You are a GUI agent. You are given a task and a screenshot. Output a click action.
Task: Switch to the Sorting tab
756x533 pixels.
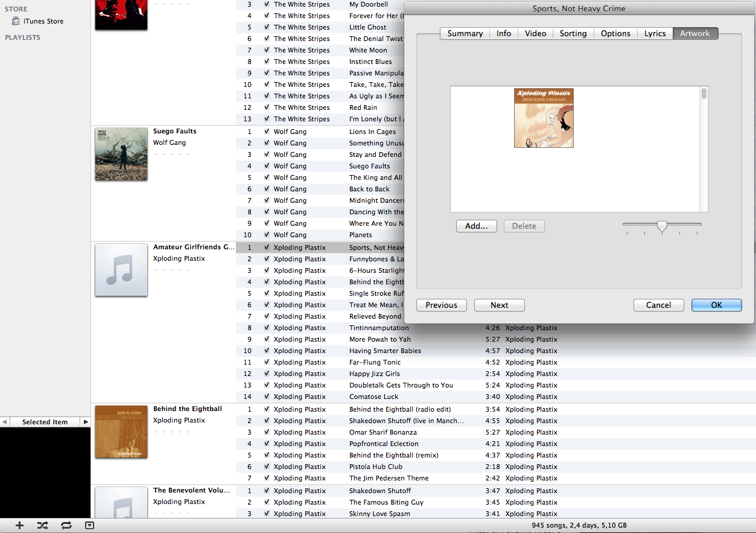pyautogui.click(x=573, y=34)
